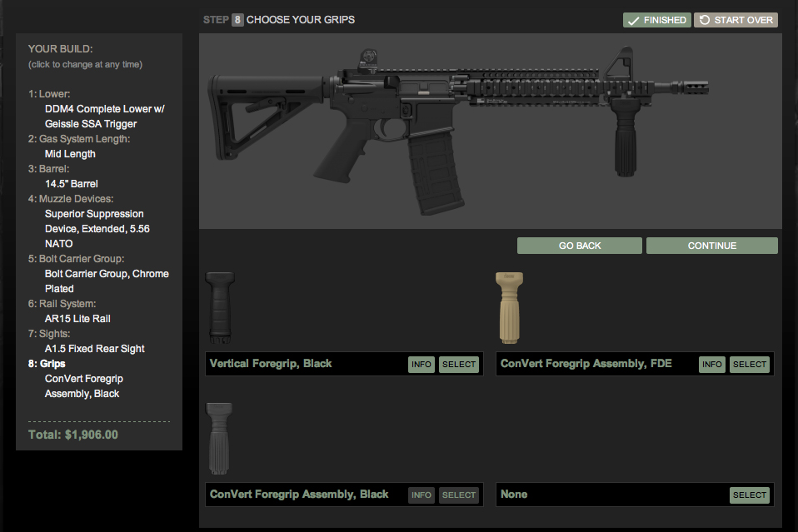Change the 14.5" Barrel selection
The height and width of the screenshot is (532, 798).
(x=72, y=184)
